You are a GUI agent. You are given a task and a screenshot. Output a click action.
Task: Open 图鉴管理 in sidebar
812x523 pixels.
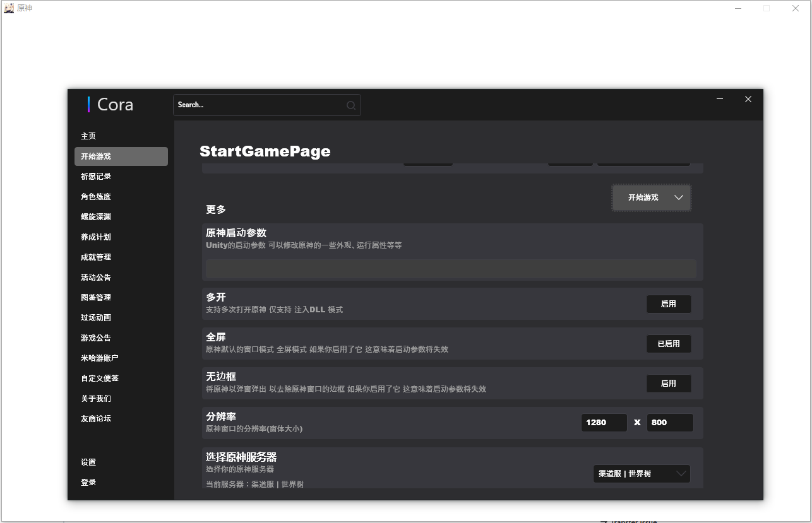click(121, 298)
